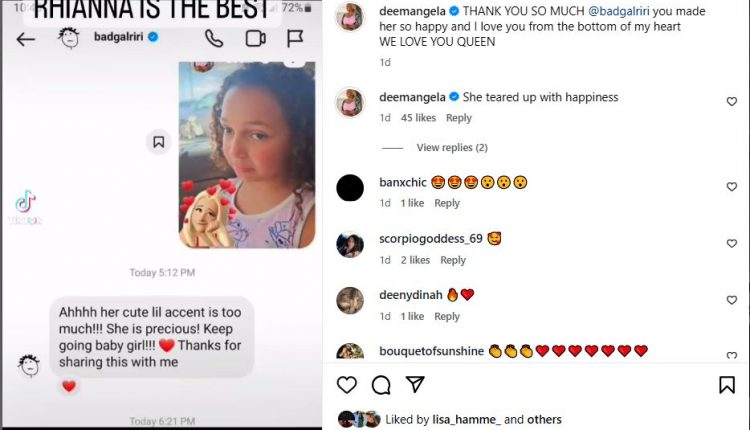Reply to deenydinah's comment
Screen dimensions: 750x430
(x=447, y=316)
